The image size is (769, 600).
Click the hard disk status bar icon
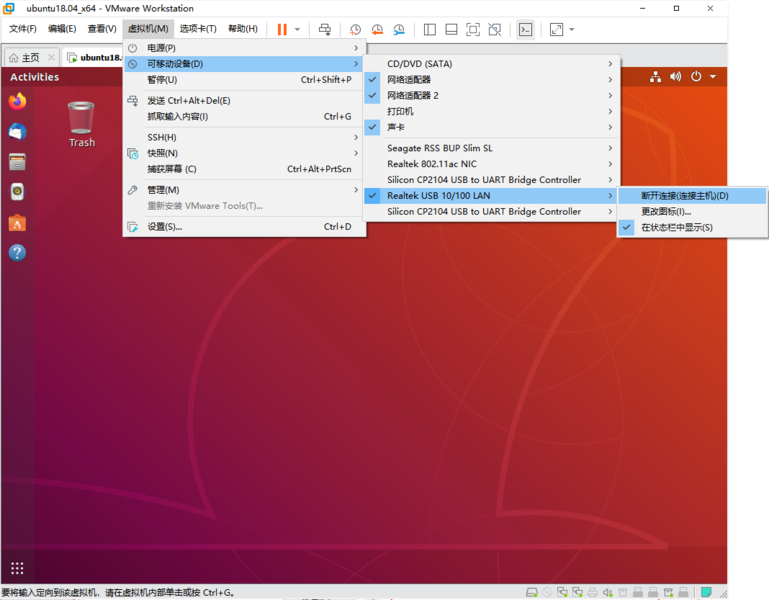pos(532,592)
